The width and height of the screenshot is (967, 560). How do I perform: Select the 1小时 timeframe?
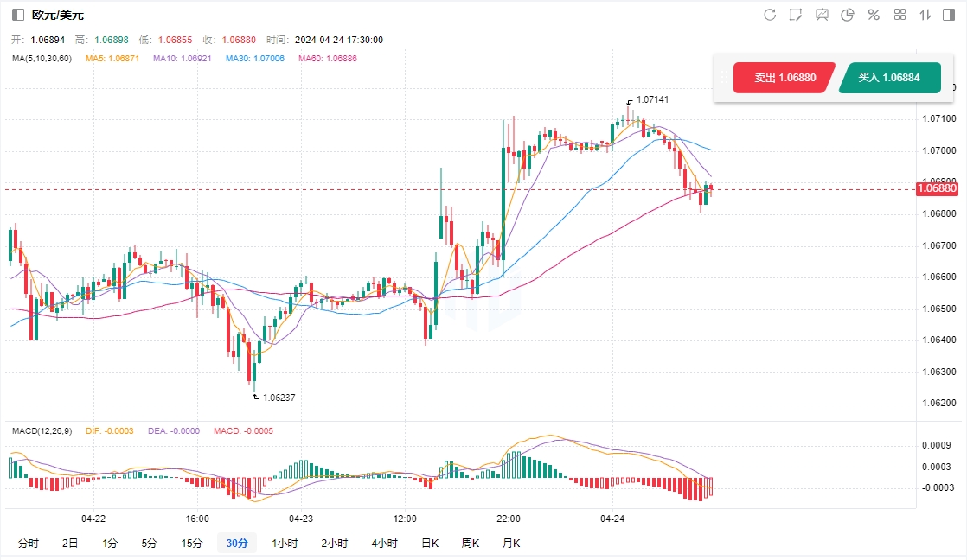coord(285,544)
